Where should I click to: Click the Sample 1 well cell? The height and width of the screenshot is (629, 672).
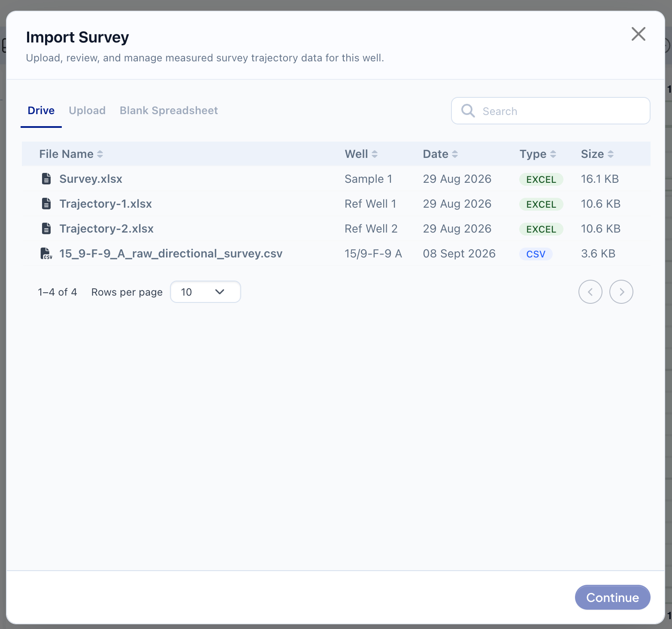(x=368, y=179)
